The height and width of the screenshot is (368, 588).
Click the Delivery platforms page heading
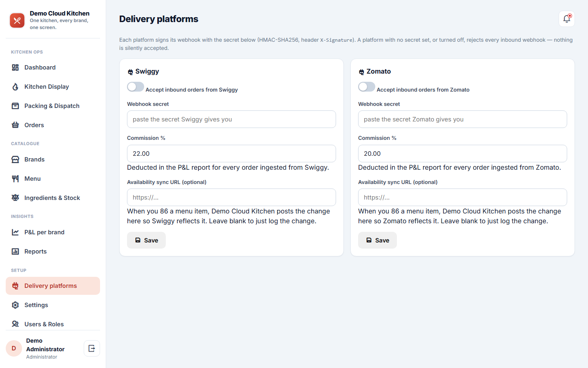coord(159,19)
